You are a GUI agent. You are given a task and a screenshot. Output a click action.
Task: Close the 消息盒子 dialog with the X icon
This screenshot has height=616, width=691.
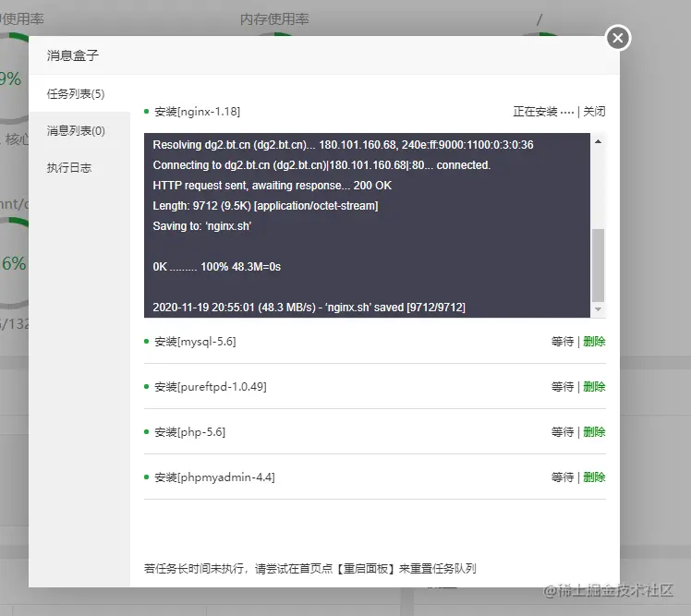[618, 38]
